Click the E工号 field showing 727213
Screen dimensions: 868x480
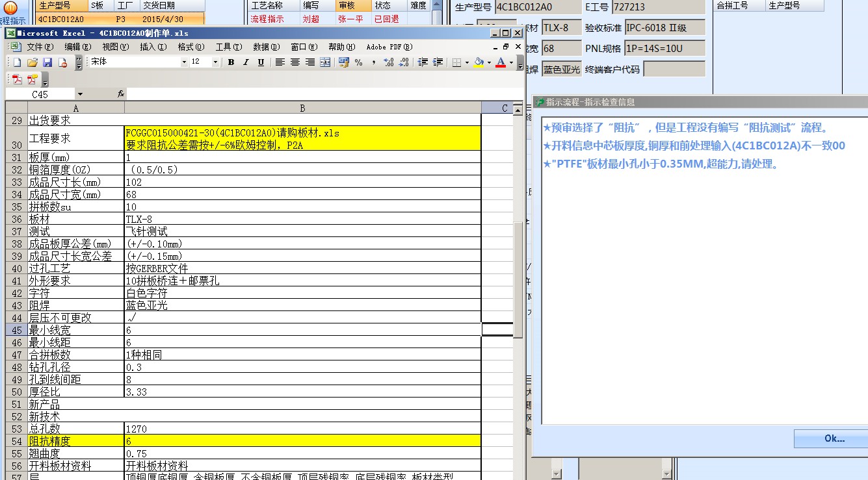tap(659, 7)
